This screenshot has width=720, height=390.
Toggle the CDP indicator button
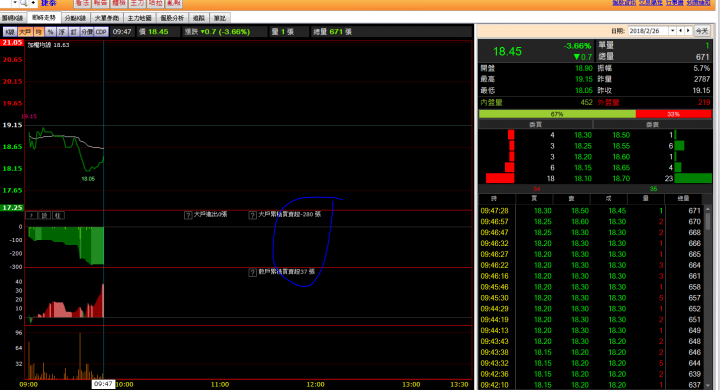(101, 32)
